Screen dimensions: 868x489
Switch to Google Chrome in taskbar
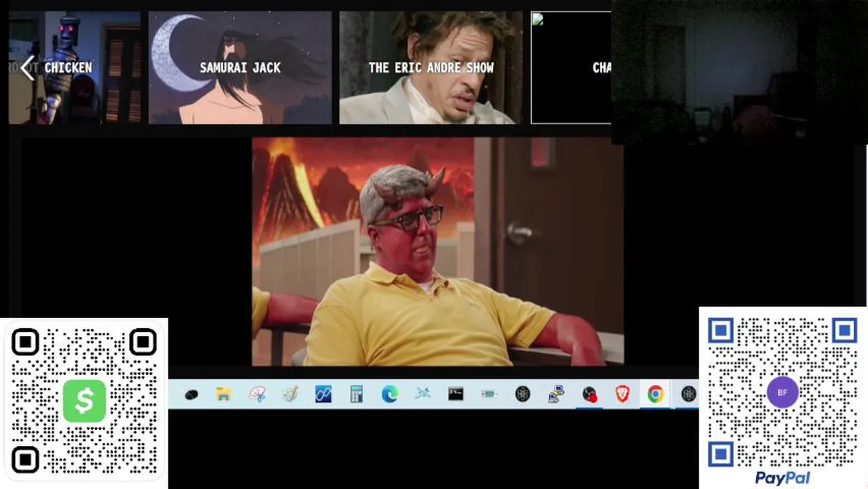(x=655, y=394)
